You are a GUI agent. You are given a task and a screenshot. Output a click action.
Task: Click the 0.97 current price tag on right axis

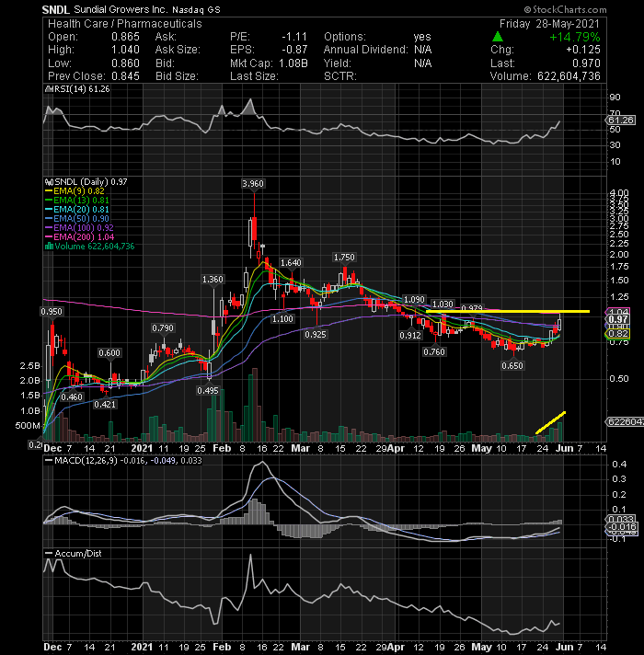(618, 319)
